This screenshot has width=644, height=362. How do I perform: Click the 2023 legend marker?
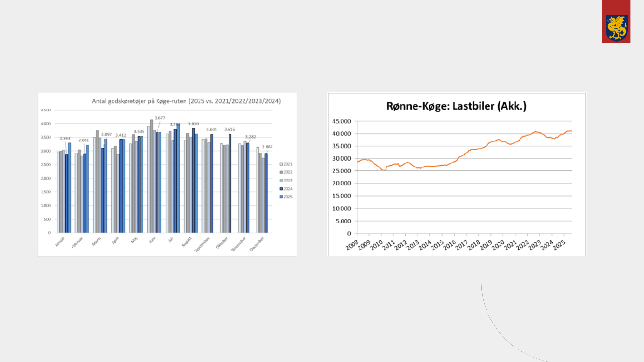[x=282, y=181]
